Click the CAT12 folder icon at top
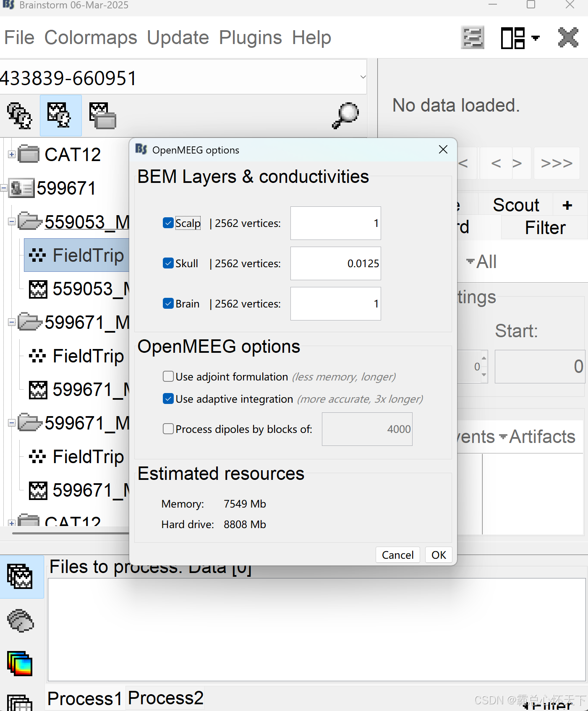The height and width of the screenshot is (711, 588). (x=29, y=154)
